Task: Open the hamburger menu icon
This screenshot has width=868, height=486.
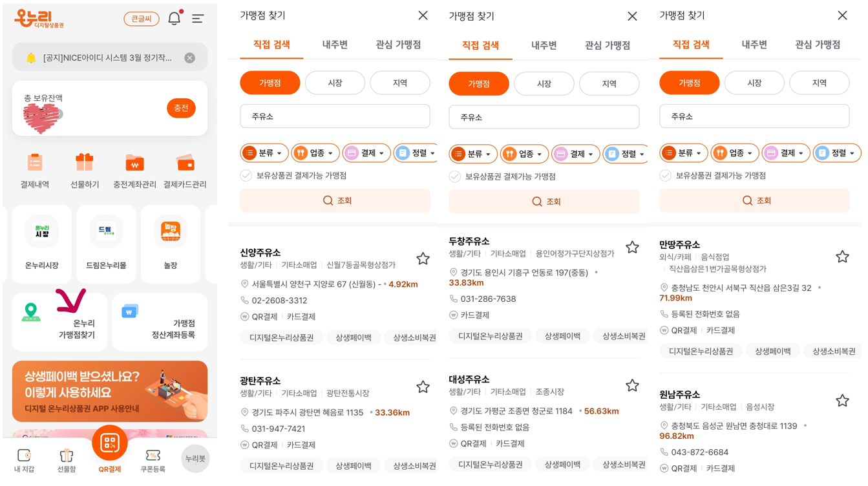Action: 198,19
